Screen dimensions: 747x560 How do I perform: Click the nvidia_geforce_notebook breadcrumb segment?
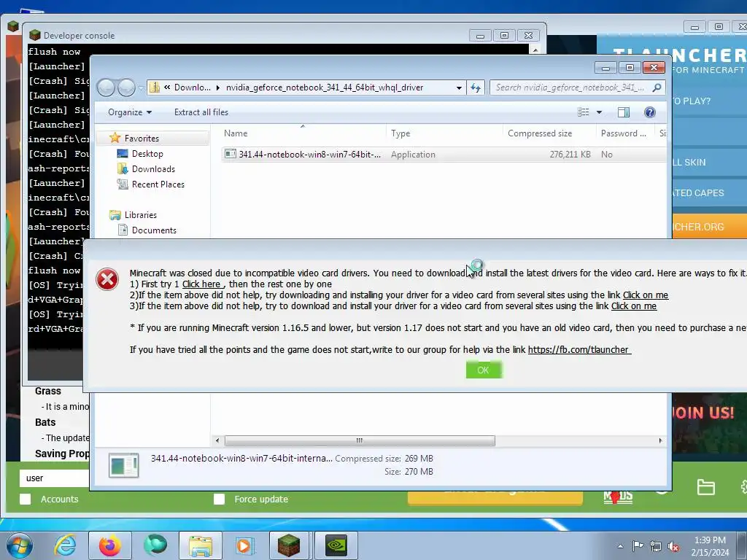point(325,87)
